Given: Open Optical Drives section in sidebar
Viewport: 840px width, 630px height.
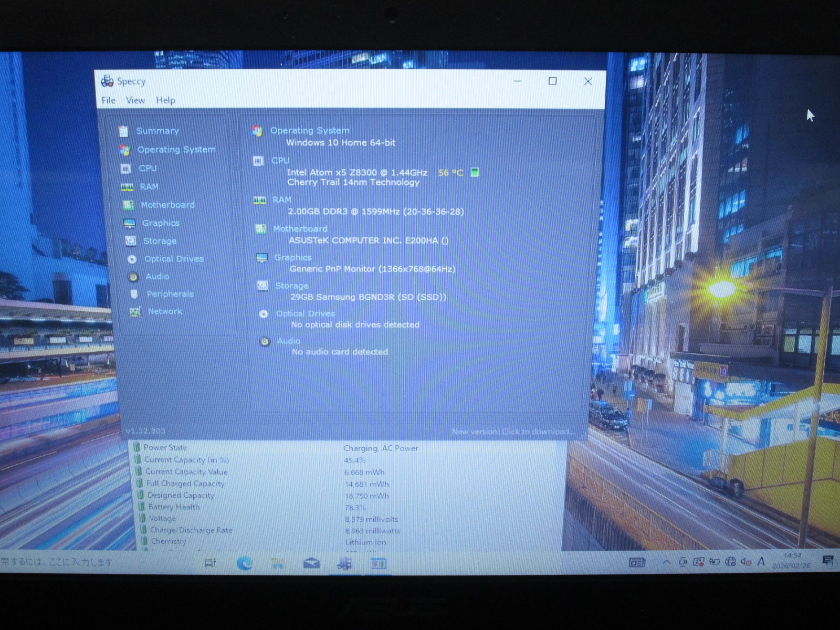Looking at the screenshot, I should click(x=173, y=259).
